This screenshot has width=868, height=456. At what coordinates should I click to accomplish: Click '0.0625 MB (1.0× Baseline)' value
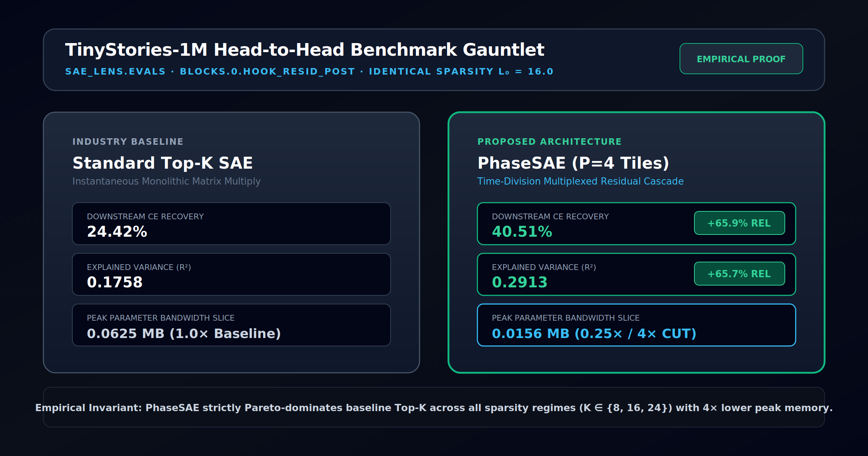[x=184, y=333]
